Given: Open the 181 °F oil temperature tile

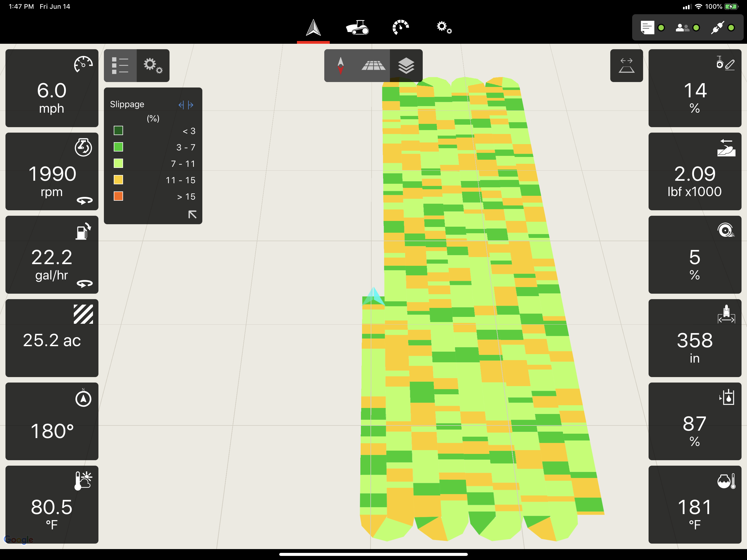Looking at the screenshot, I should pyautogui.click(x=695, y=504).
